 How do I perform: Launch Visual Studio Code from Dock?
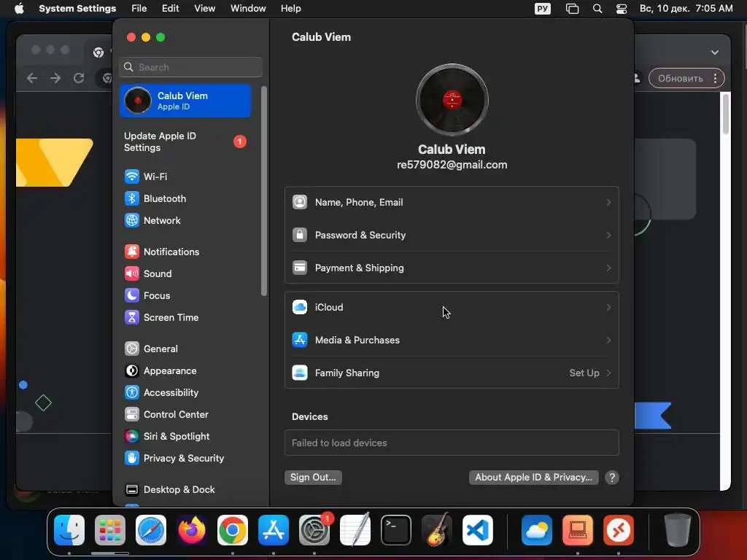[477, 530]
